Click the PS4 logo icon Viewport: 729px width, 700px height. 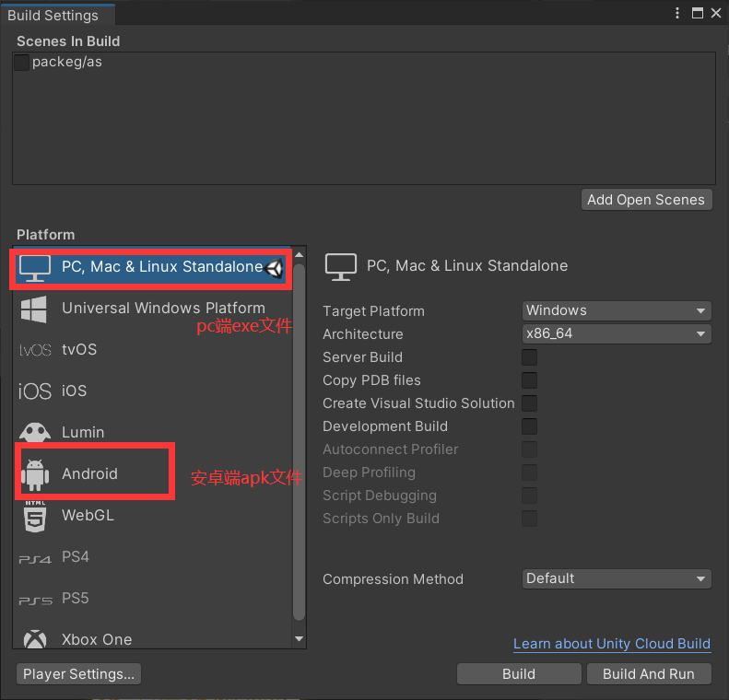click(35, 559)
